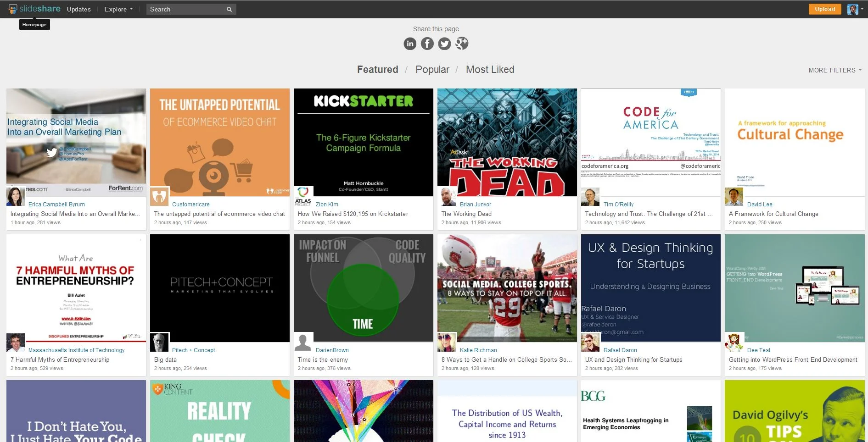The image size is (868, 442).
Task: Open Katie Richman author link
Action: [478, 350]
